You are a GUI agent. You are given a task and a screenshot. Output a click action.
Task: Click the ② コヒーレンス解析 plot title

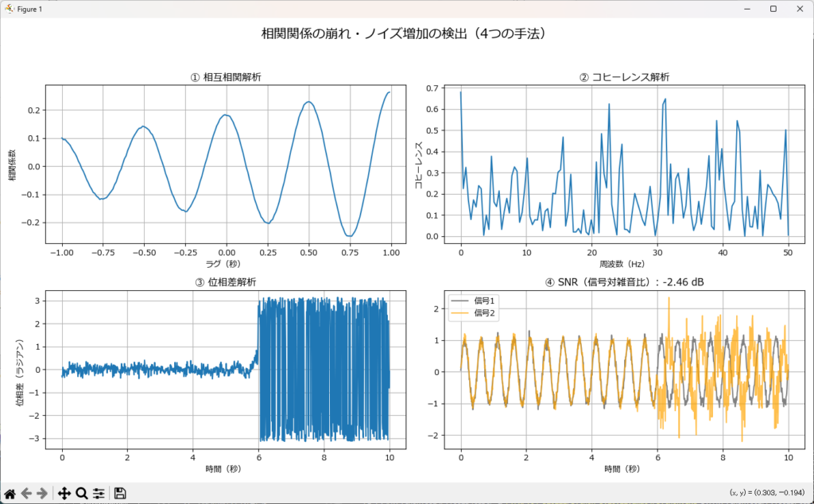[x=624, y=77]
